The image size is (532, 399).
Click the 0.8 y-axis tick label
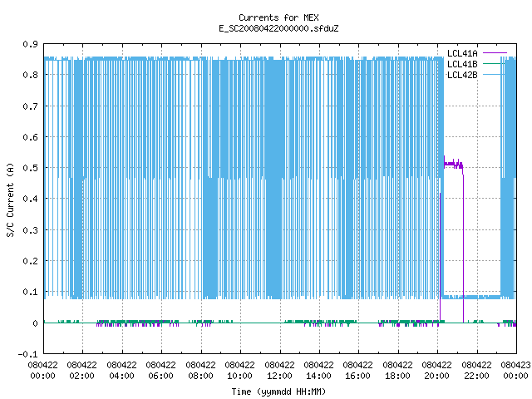point(30,75)
